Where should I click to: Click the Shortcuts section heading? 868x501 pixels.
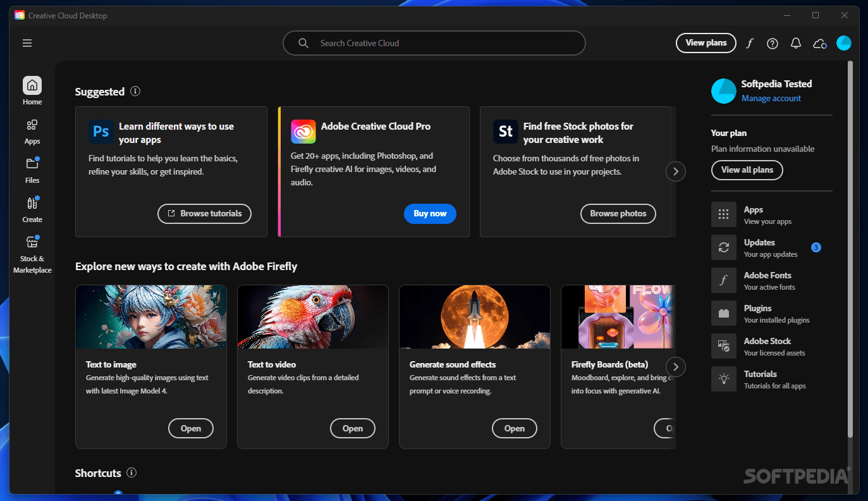pyautogui.click(x=98, y=473)
